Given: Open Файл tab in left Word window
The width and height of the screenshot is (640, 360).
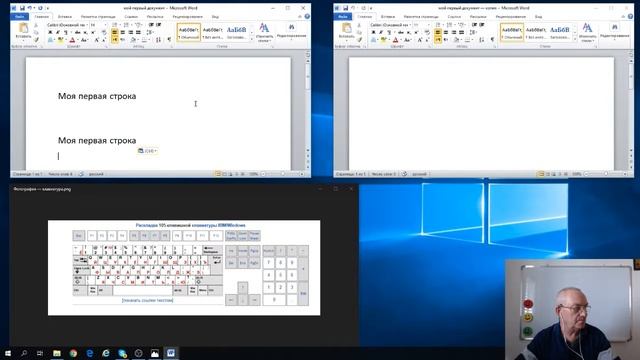Looking at the screenshot, I should [x=19, y=17].
